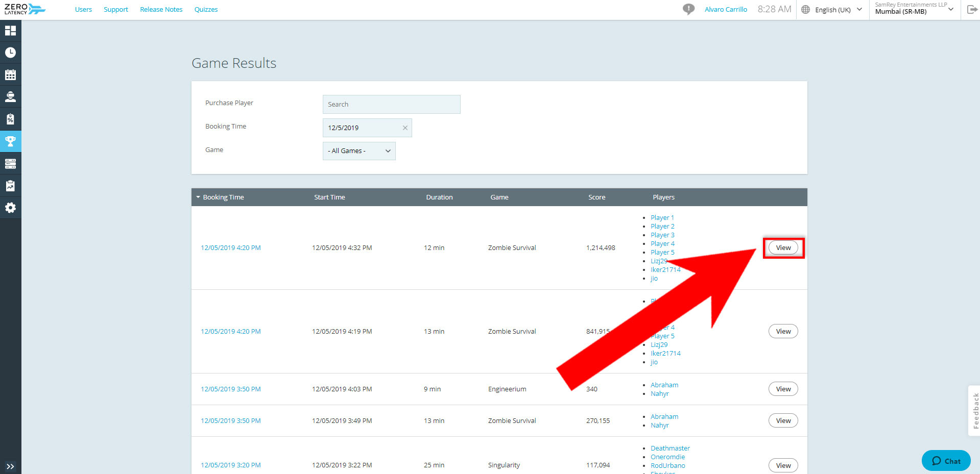Click the globe language icon
Viewport: 980px width, 474px height.
805,10
